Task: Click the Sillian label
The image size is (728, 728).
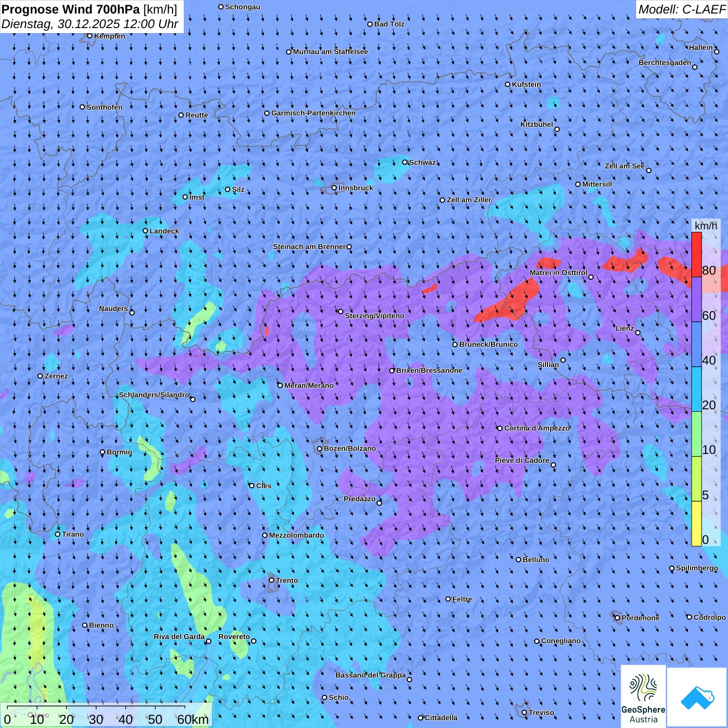Action: pos(548,365)
